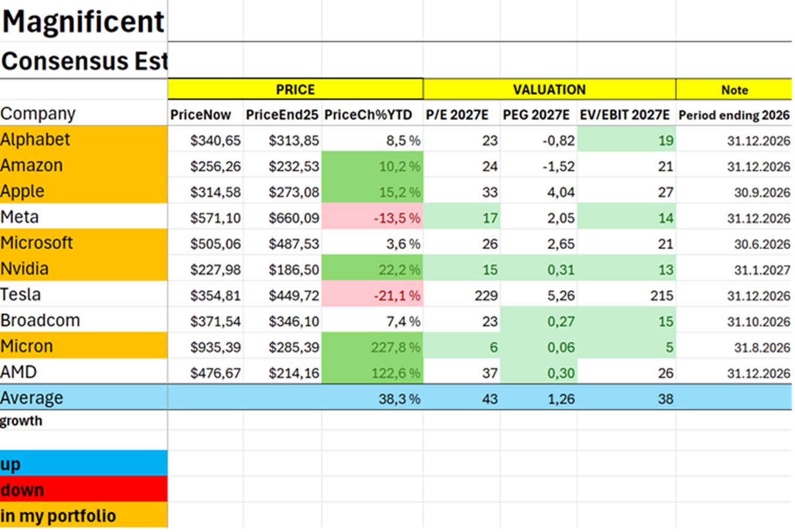Select Meta's red YTD change -13,5 %
Image resolution: width=795 pixels, height=532 pixels.
pyautogui.click(x=372, y=216)
